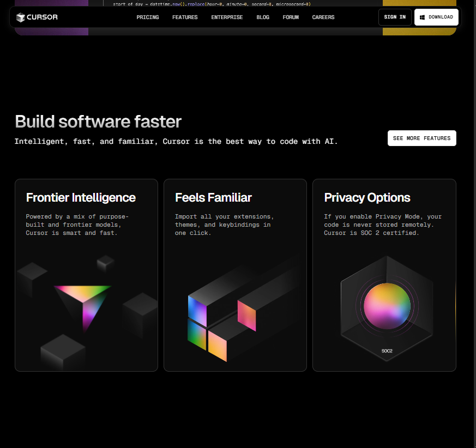Image resolution: width=476 pixels, height=448 pixels.
Task: Click the Cursor cube logo icon
Action: (20, 17)
